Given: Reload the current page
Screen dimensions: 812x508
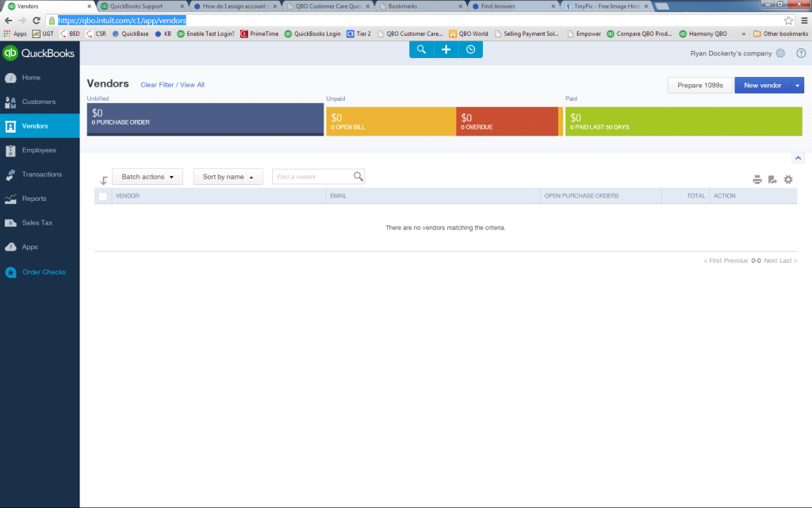Looking at the screenshot, I should (36, 21).
